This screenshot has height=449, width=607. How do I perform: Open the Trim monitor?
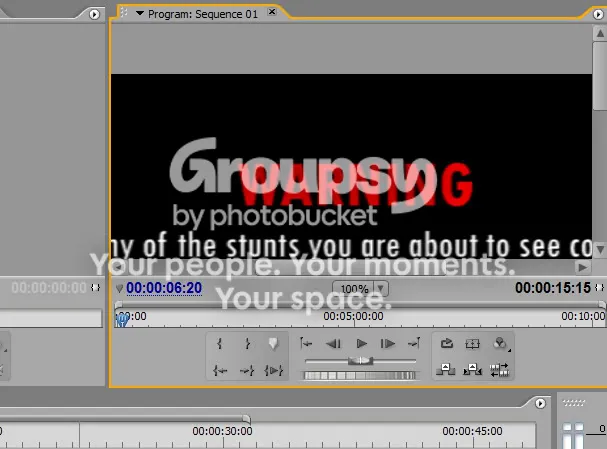coord(499,370)
